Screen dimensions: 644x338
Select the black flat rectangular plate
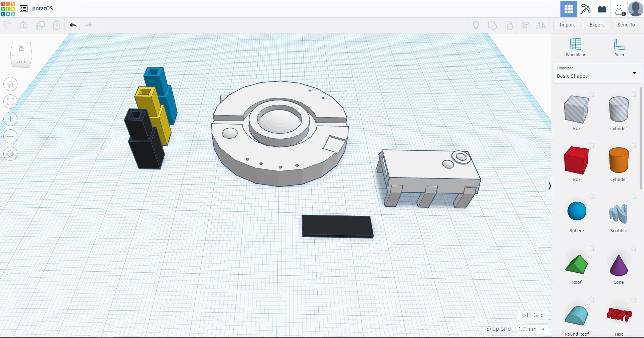[337, 226]
